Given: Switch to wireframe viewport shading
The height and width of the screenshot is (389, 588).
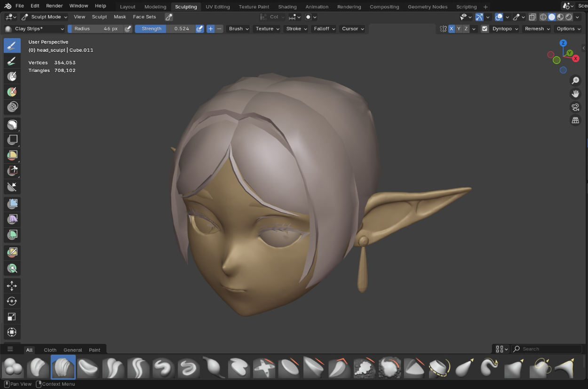Looking at the screenshot, I should [543, 17].
